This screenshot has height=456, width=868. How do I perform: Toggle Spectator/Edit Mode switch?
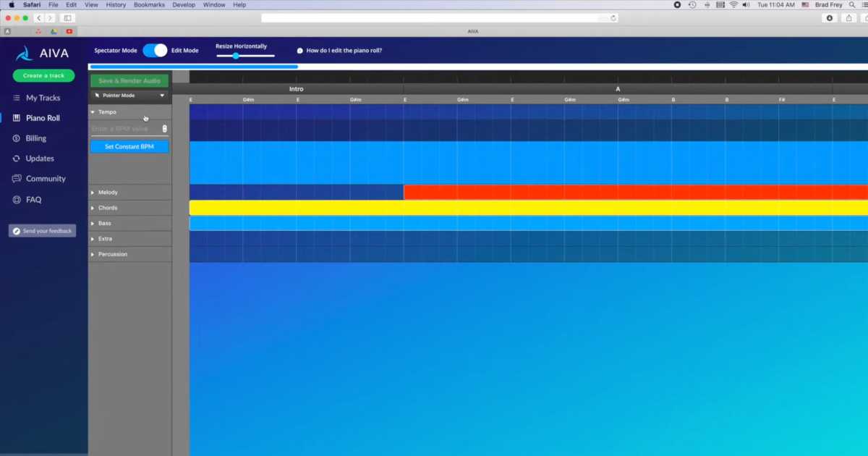point(155,51)
